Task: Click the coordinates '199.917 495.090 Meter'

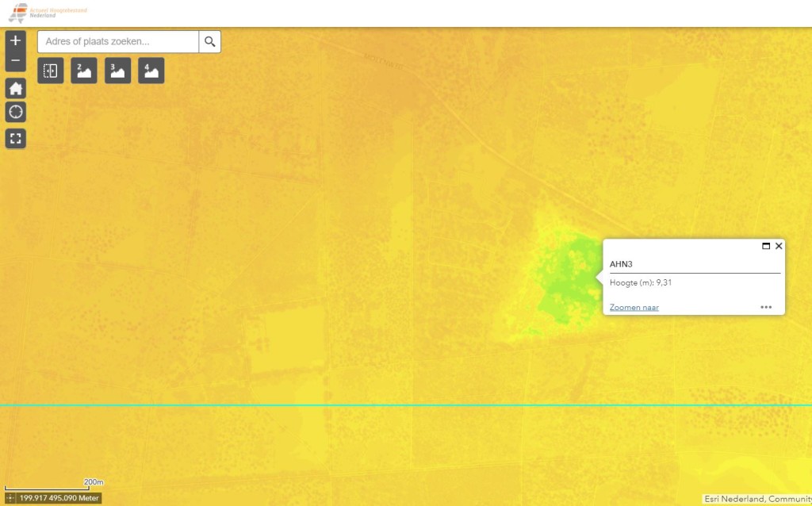Action: [59, 498]
